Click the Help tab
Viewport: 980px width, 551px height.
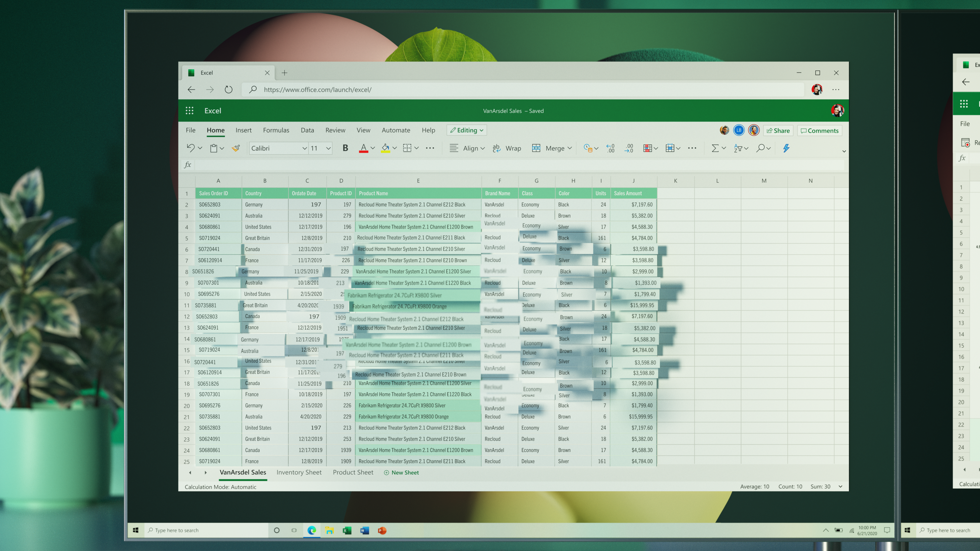click(x=428, y=130)
